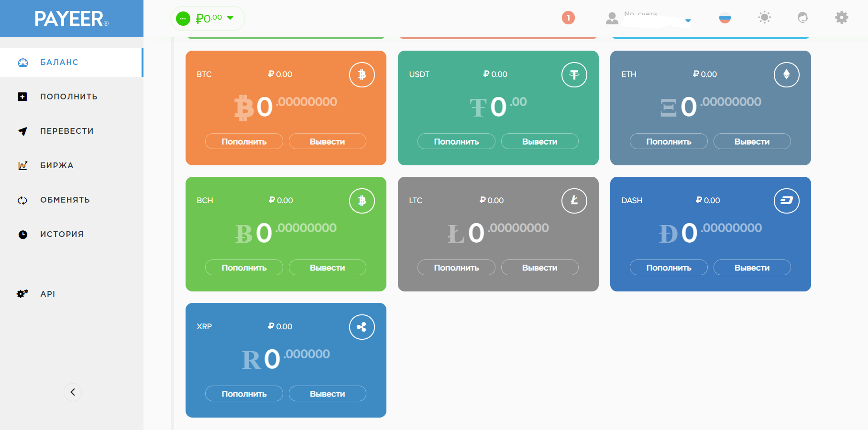Open the API gears icon in the sidebar
Viewport: 868px width, 430px height.
[x=22, y=294]
